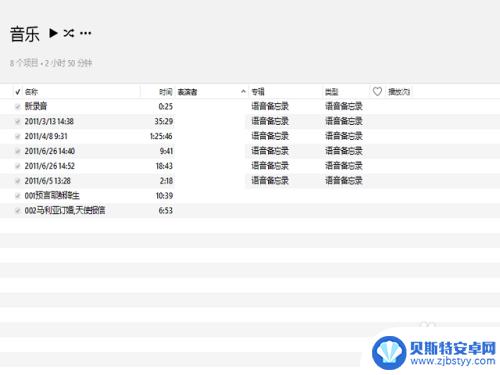Sort by the 播放次数 column header

point(399,92)
